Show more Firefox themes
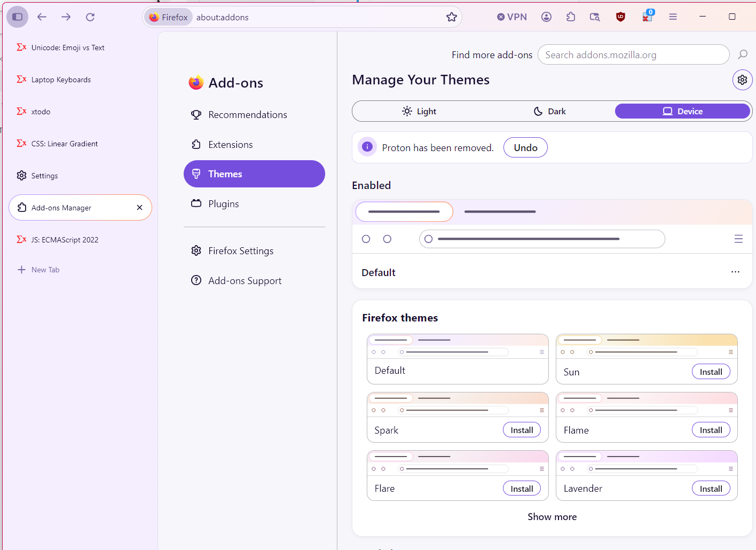The height and width of the screenshot is (550, 756). tap(552, 517)
